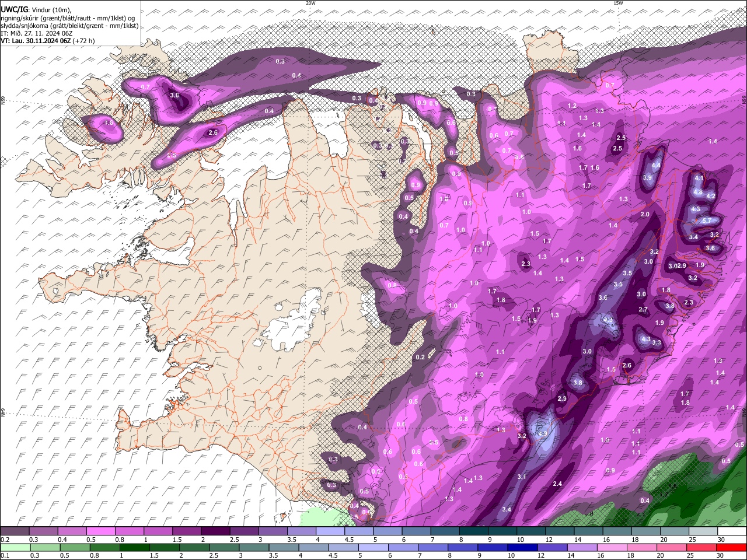Click the '2.7' precipitation value on the map
This screenshot has height=560, width=747.
tap(643, 310)
